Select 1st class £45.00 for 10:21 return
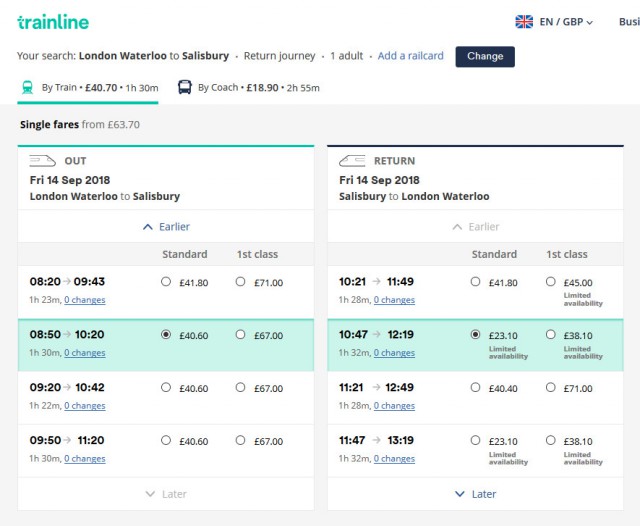Image resolution: width=640 pixels, height=526 pixels. (551, 282)
